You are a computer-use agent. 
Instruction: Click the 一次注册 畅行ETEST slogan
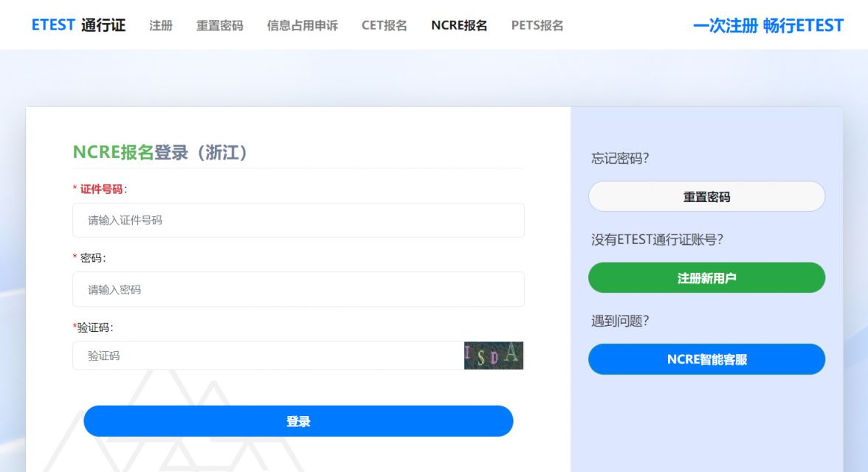pos(768,26)
